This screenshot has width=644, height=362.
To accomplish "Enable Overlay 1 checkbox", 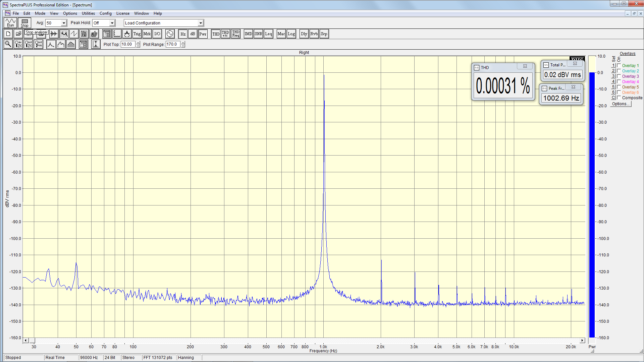I will [619, 65].
